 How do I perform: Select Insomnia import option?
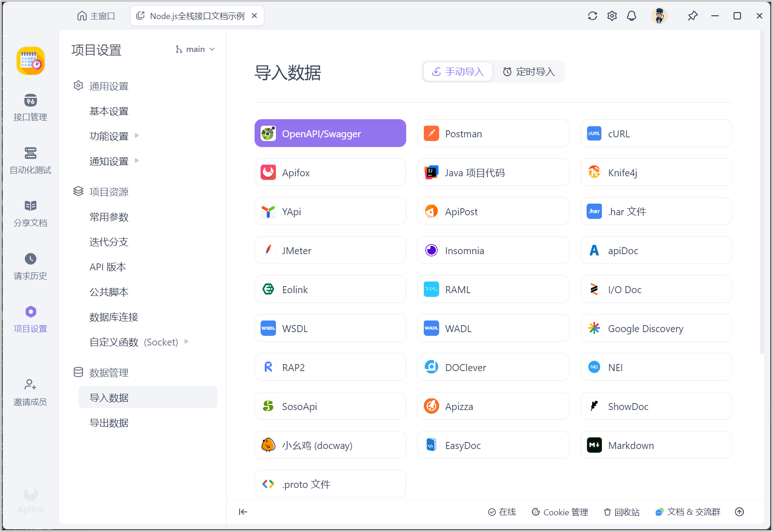(493, 250)
